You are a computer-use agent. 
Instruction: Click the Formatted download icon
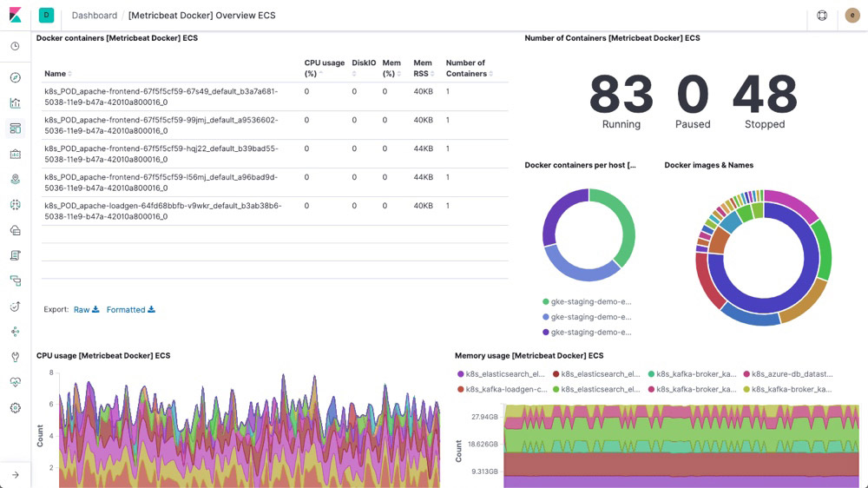[151, 309]
